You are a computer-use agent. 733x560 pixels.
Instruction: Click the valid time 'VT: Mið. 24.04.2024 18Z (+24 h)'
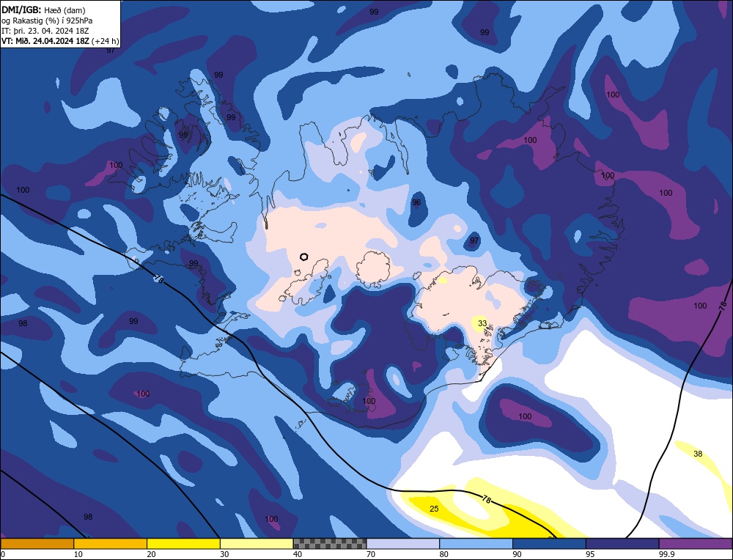tap(60, 41)
